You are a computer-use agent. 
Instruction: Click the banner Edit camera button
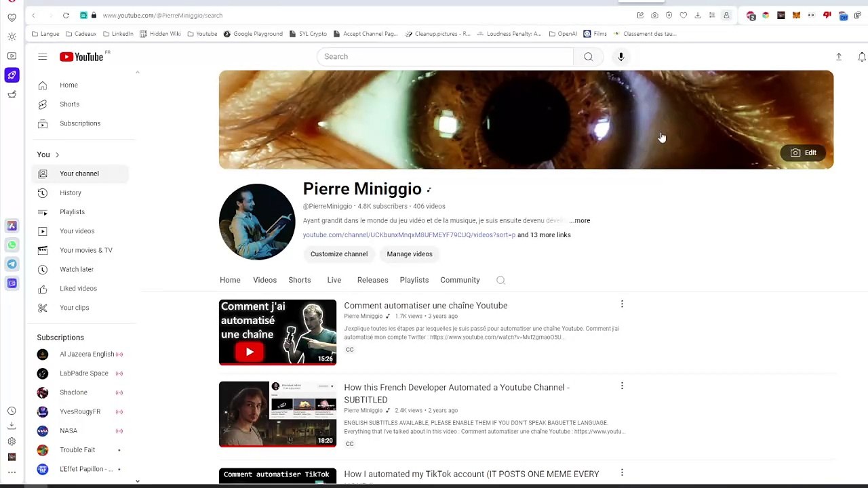pyautogui.click(x=804, y=152)
